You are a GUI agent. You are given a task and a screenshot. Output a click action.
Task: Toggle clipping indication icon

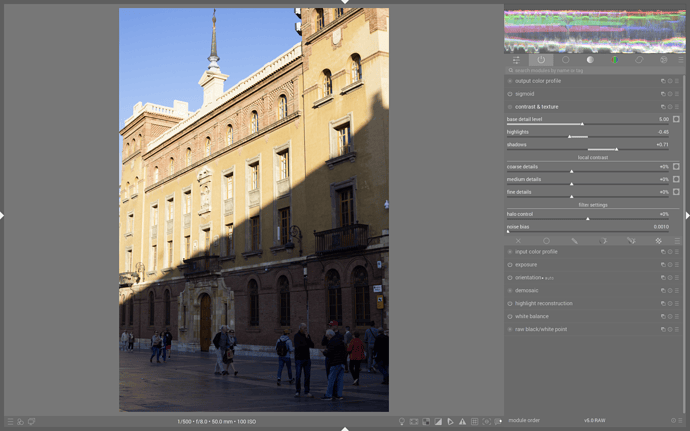click(x=438, y=422)
